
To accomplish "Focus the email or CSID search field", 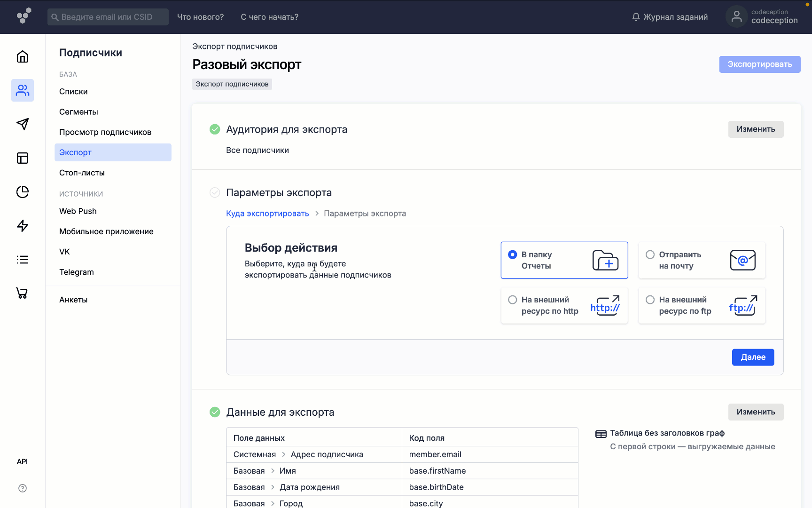I will (108, 17).
